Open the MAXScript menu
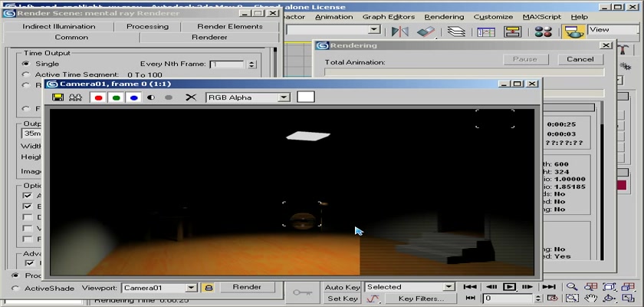This screenshot has width=644, height=307. coord(542,17)
